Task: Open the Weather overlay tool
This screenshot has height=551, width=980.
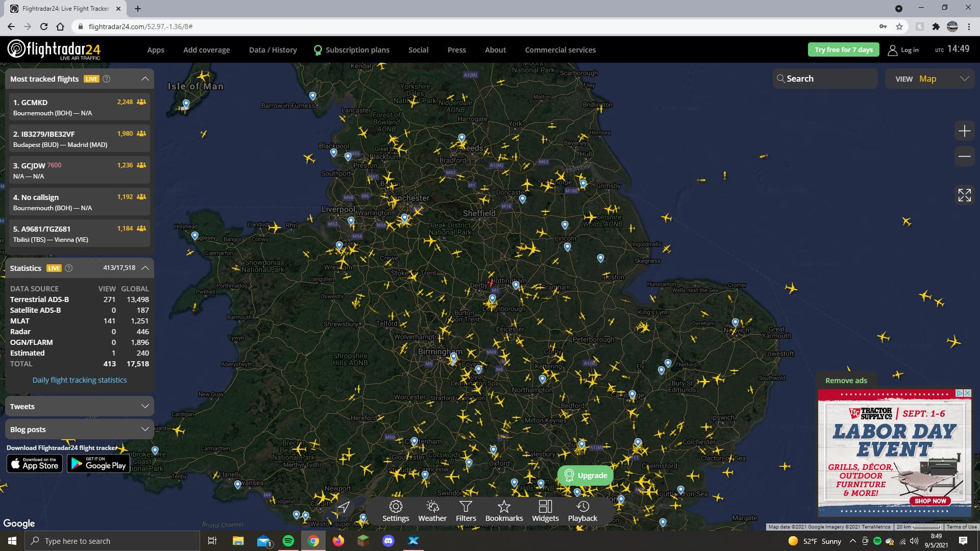Action: [x=432, y=511]
